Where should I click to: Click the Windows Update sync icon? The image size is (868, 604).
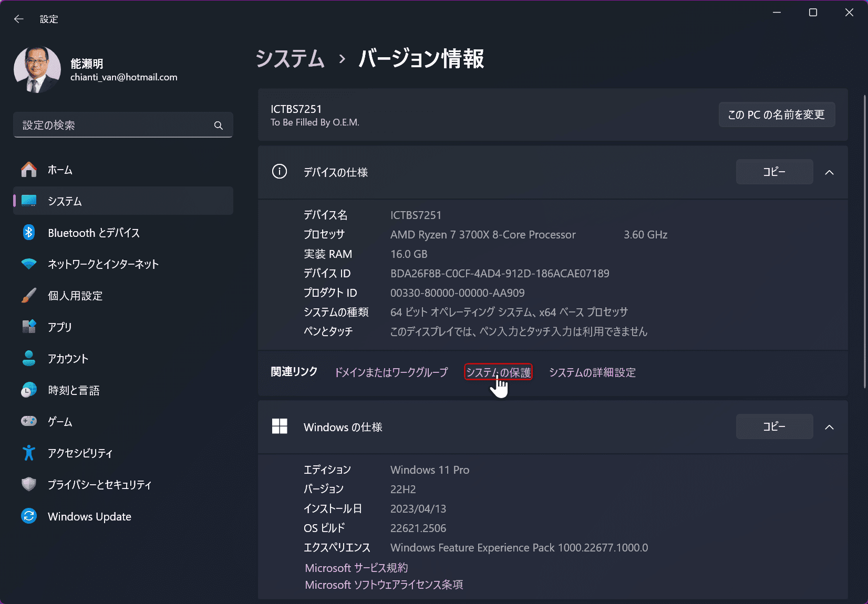tap(29, 516)
